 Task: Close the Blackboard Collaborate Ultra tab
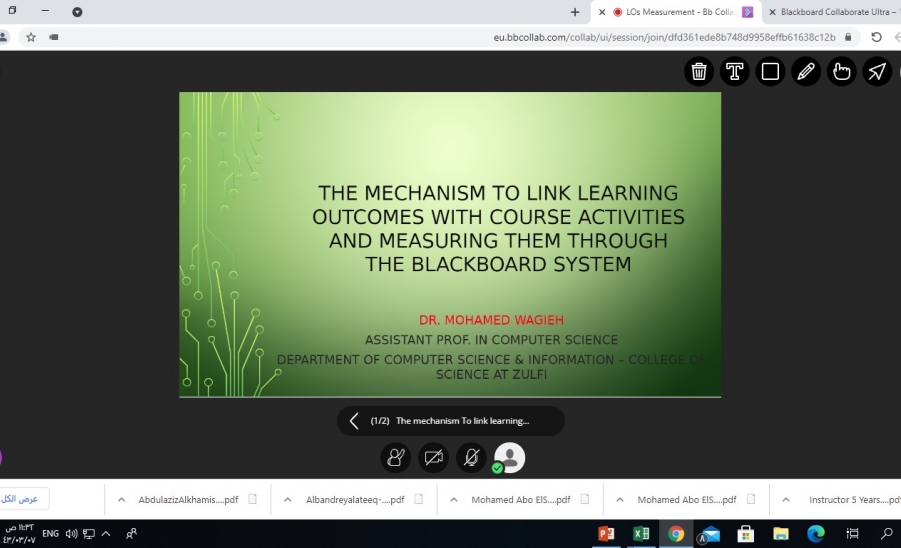pos(772,12)
